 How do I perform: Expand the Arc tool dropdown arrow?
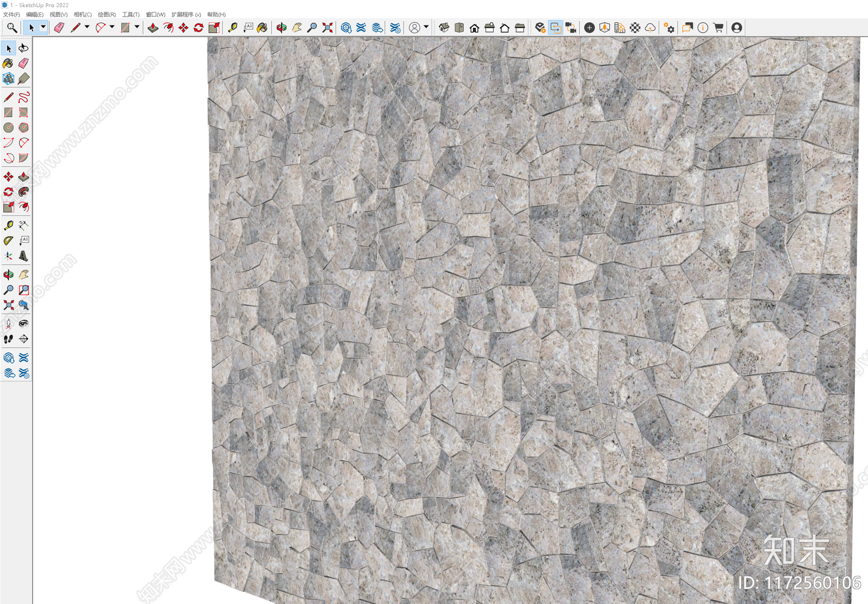click(x=112, y=28)
